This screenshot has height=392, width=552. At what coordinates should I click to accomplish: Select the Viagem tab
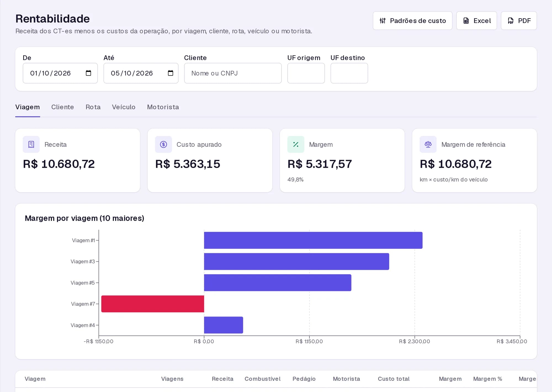click(x=28, y=107)
